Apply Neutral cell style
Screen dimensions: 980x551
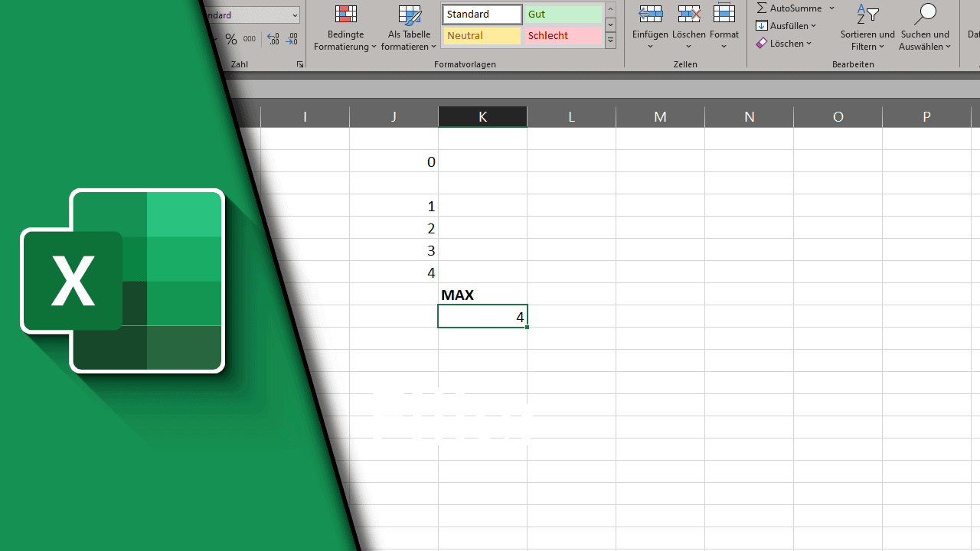[x=482, y=36]
